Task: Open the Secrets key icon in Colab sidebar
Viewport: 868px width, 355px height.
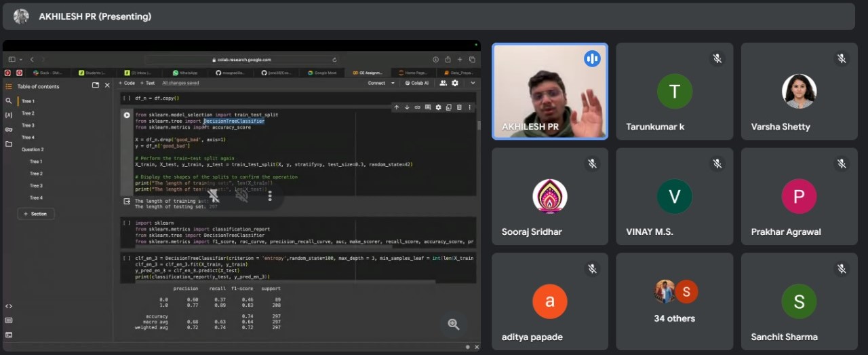Action: [9, 129]
